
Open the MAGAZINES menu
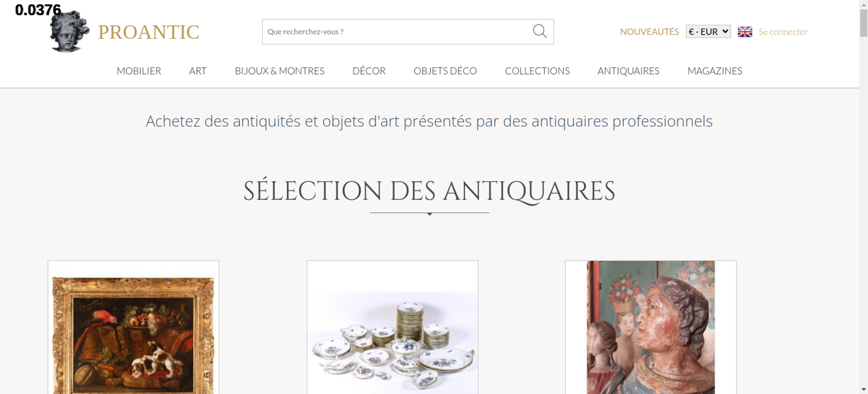(x=715, y=71)
